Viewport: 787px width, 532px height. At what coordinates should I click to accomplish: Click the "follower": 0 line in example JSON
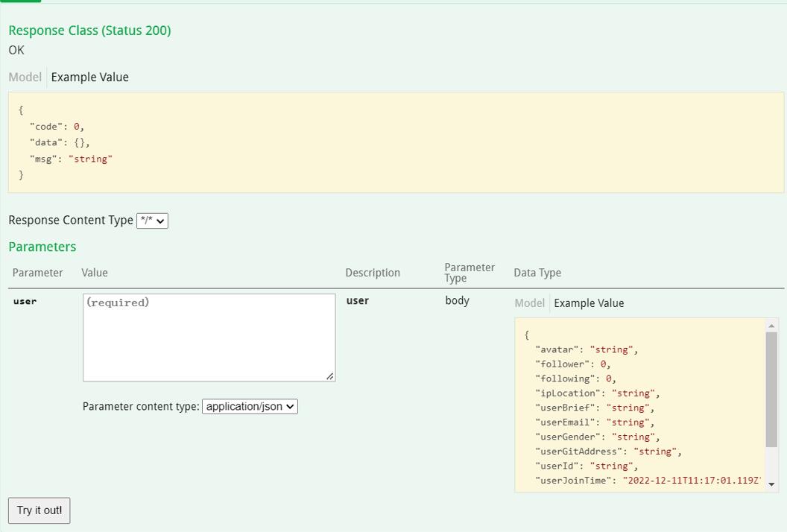pyautogui.click(x=572, y=364)
